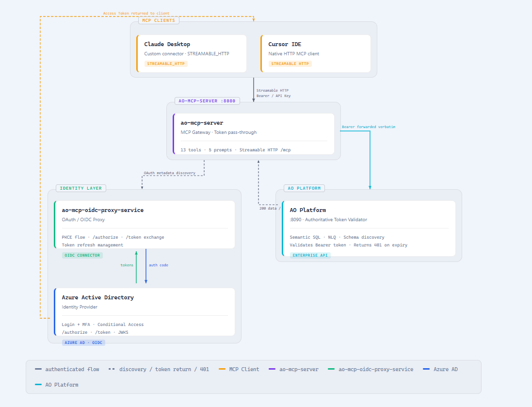The image size is (532, 407).
Task: Click "ao-mcp-oidc-proxy-service" text in the legend
Action: (x=376, y=369)
